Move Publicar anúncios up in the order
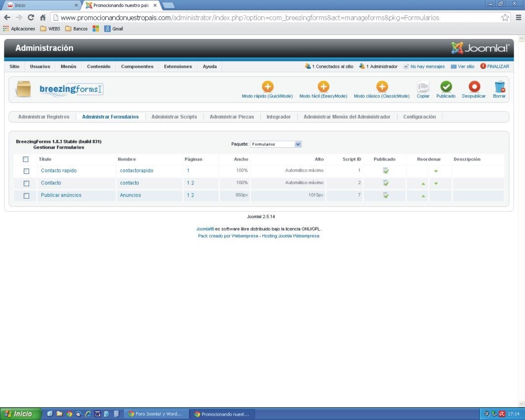This screenshot has width=525, height=420. tap(423, 196)
